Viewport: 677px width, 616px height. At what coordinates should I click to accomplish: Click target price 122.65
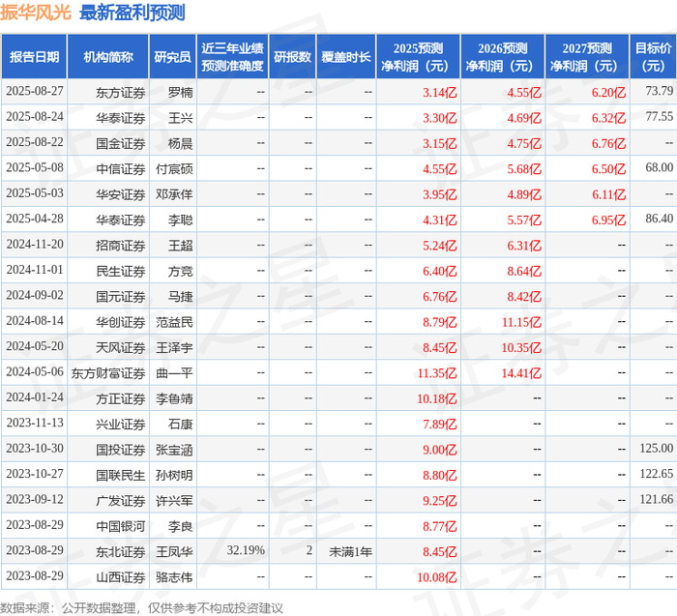657,473
